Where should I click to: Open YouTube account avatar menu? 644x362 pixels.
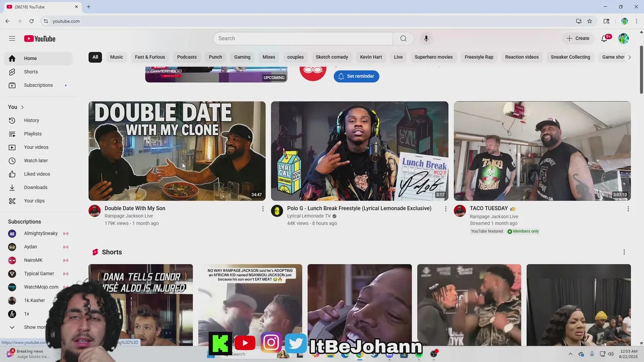pos(623,39)
